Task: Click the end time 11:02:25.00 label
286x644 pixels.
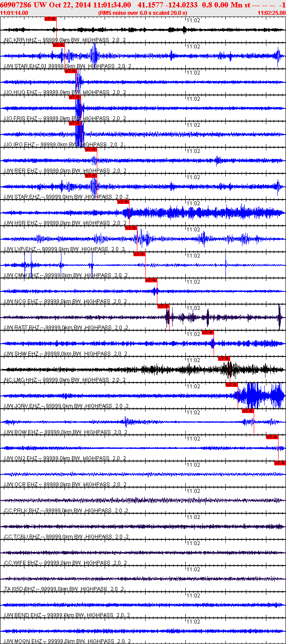Action: [272, 13]
